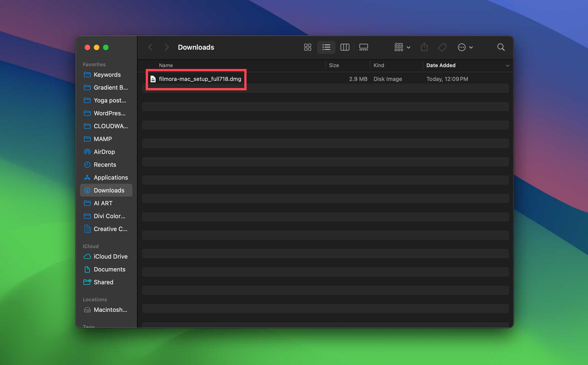Toggle Date Added sort direction chevron
The width and height of the screenshot is (588, 365).
(x=507, y=66)
